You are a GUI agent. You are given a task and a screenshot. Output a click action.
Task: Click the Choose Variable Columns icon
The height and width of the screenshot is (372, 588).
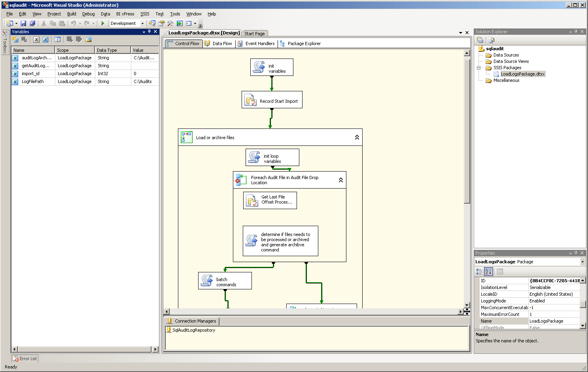(57, 40)
